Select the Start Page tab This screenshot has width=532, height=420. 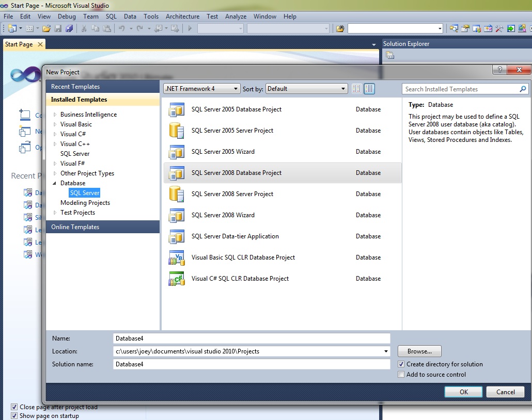click(19, 44)
